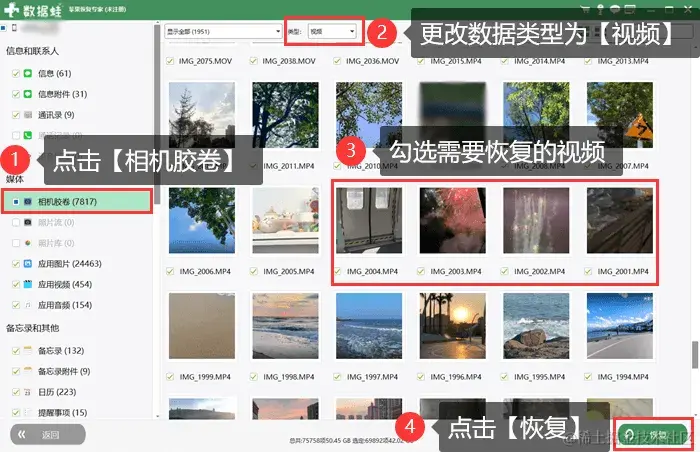Click the 应用图片 app photos icon
This screenshot has height=452, width=700.
(x=28, y=264)
